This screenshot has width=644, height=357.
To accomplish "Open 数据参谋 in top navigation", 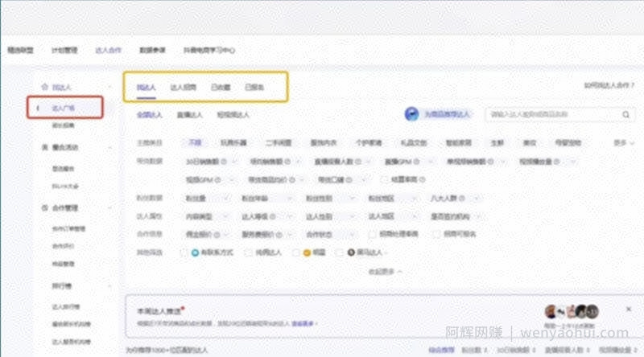I will point(152,50).
